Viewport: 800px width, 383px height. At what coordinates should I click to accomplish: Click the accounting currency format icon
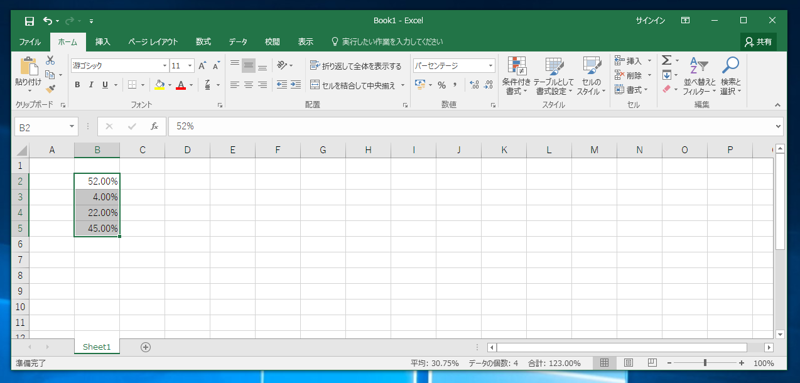[x=420, y=85]
